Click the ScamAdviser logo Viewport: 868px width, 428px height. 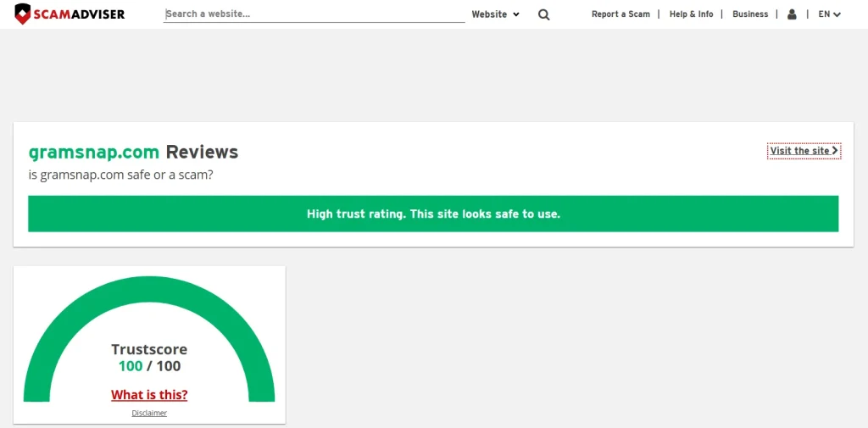(70, 14)
